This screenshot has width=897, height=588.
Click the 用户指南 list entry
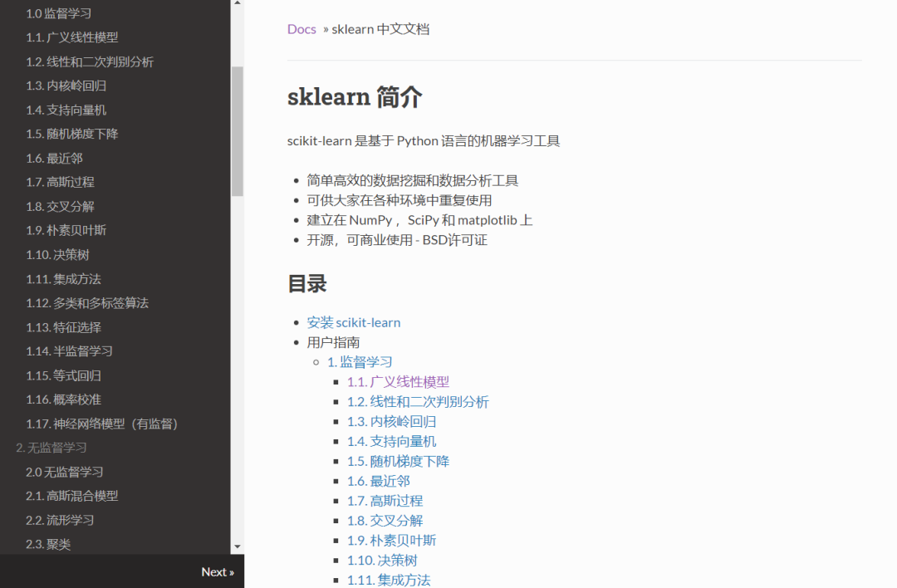pos(333,343)
